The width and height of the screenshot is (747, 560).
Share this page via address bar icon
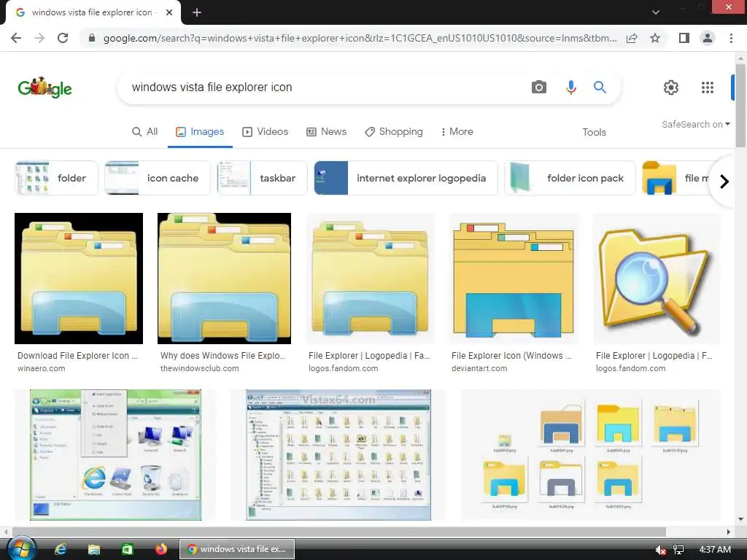pos(632,38)
